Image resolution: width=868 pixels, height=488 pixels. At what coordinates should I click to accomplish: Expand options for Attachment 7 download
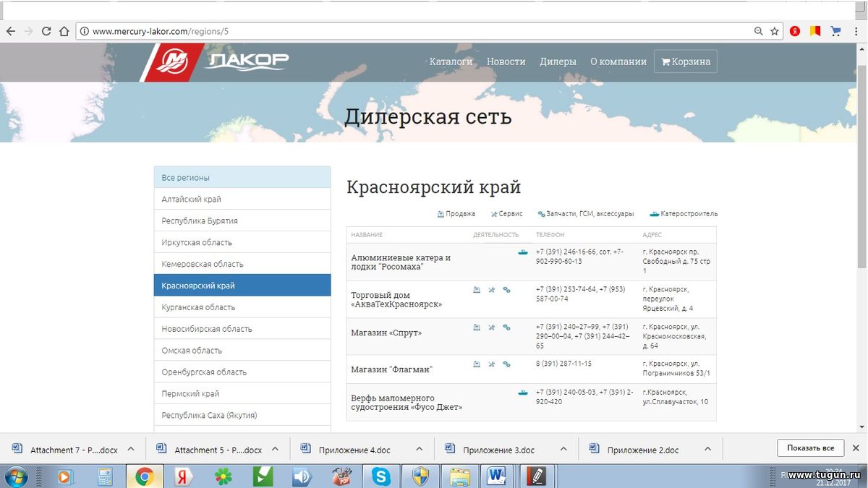131,449
